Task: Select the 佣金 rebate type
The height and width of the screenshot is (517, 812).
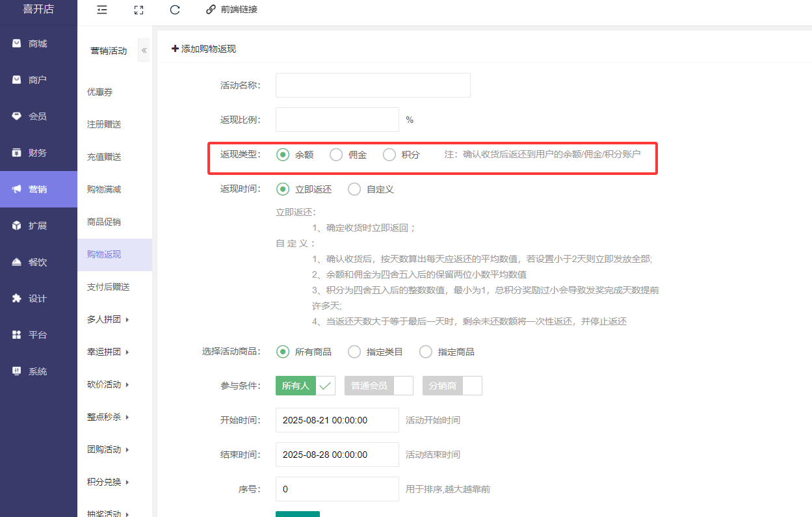Action: coord(348,155)
